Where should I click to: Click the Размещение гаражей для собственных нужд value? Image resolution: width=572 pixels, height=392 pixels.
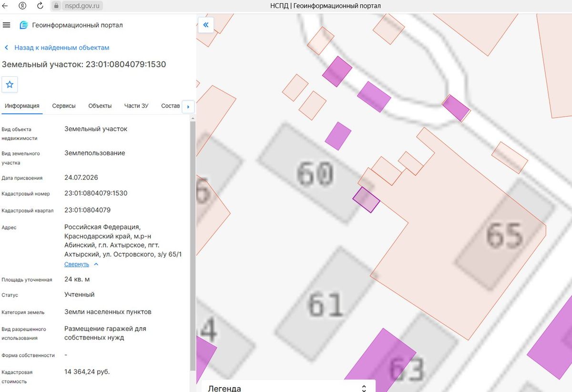pos(105,333)
